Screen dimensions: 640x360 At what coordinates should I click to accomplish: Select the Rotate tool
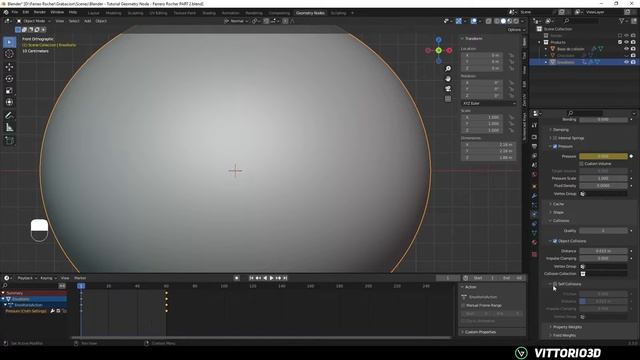click(9, 78)
